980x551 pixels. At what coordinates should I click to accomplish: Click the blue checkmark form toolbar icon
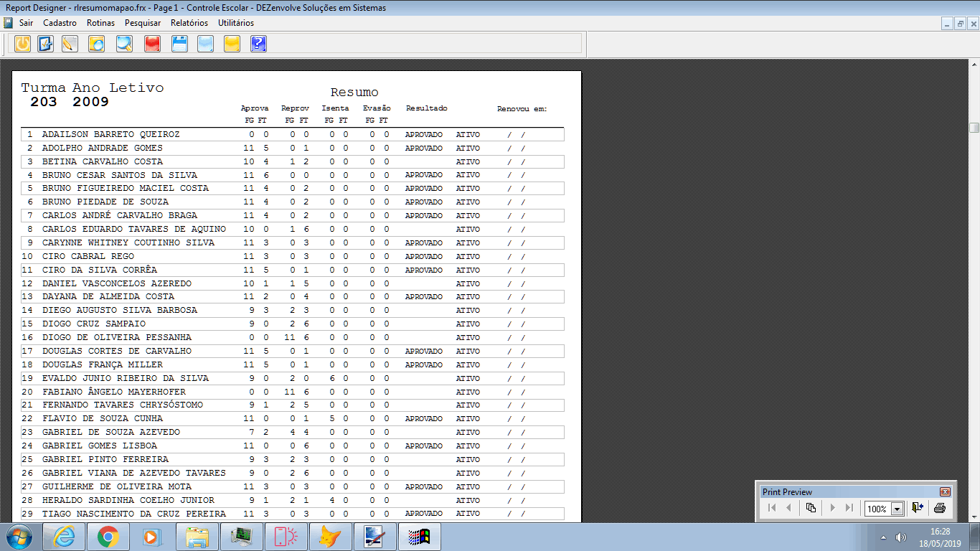[46, 44]
